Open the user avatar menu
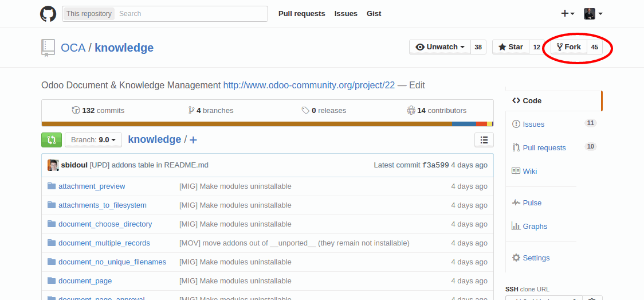 pos(594,14)
